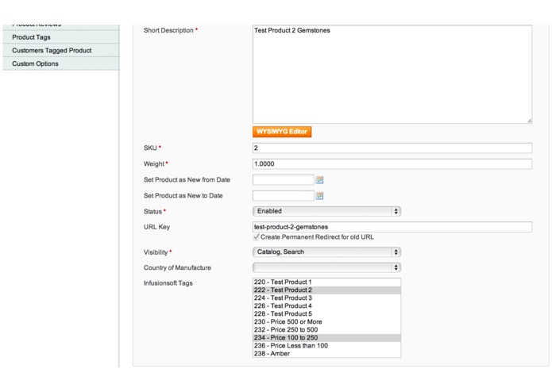The image size is (552, 392).
Task: Select tag 224 - Test Product 3
Action: click(326, 298)
